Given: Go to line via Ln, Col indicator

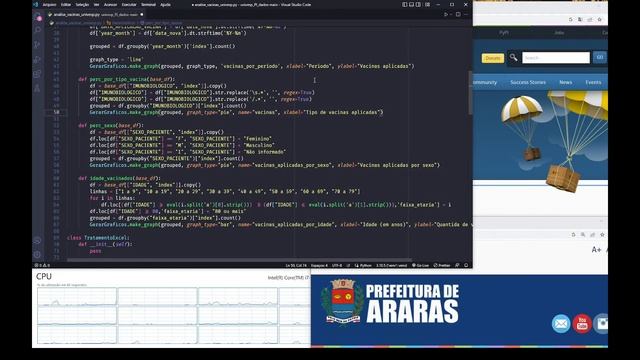Looking at the screenshot, I should [296, 265].
